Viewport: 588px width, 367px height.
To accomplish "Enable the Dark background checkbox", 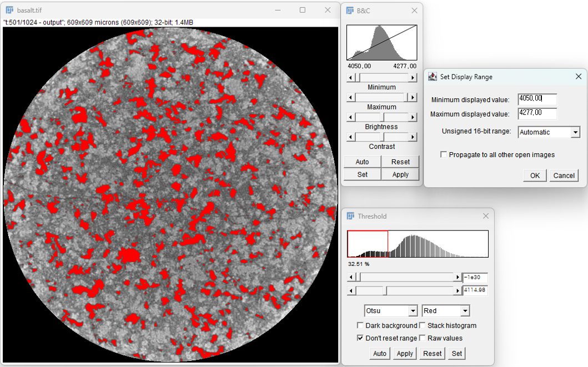I will click(x=360, y=325).
